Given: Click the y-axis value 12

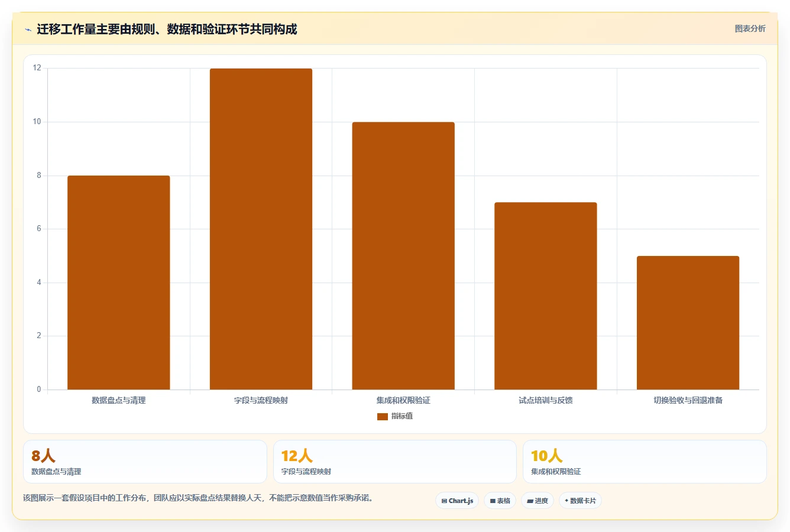Looking at the screenshot, I should (x=37, y=68).
